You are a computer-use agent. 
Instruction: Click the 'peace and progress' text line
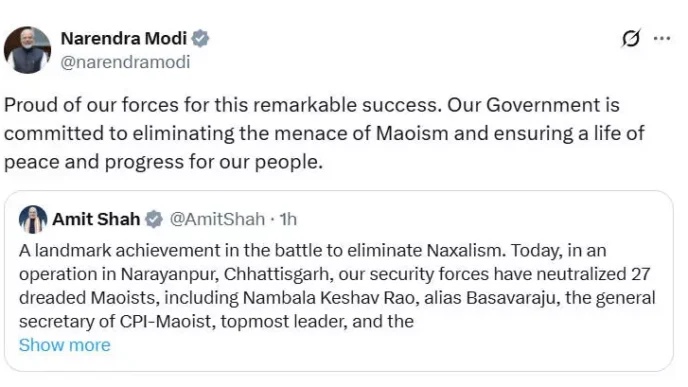tap(163, 162)
